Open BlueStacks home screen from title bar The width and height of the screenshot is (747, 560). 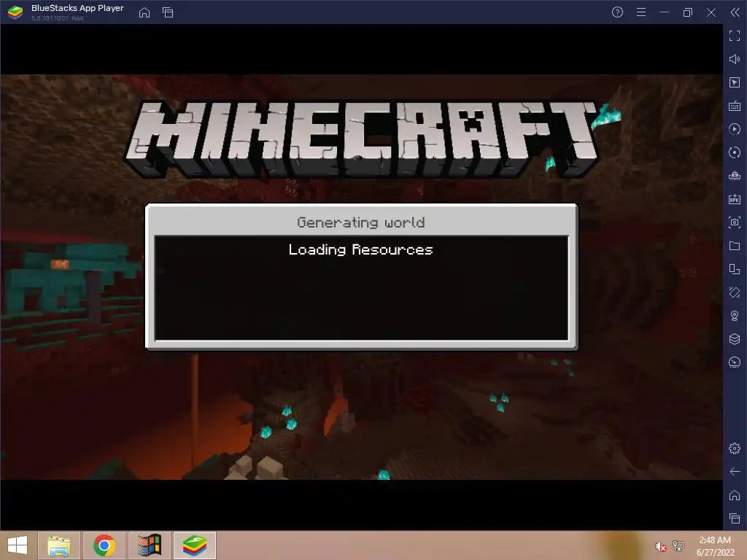(144, 12)
